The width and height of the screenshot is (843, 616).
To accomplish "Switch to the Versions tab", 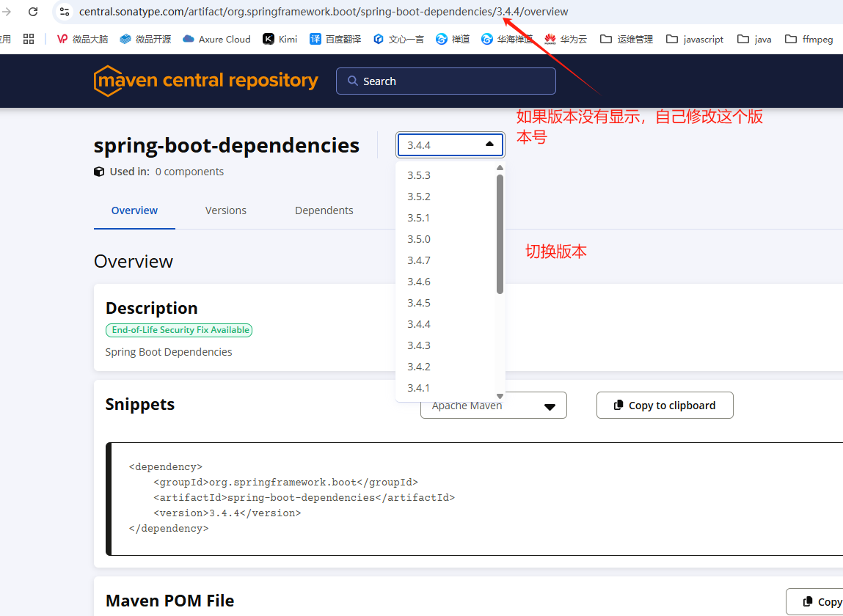I will [x=226, y=210].
